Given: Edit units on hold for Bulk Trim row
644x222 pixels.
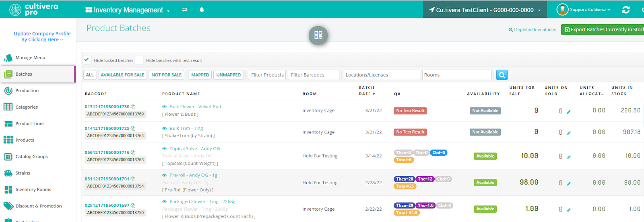Looking at the screenshot, I should [x=569, y=133].
